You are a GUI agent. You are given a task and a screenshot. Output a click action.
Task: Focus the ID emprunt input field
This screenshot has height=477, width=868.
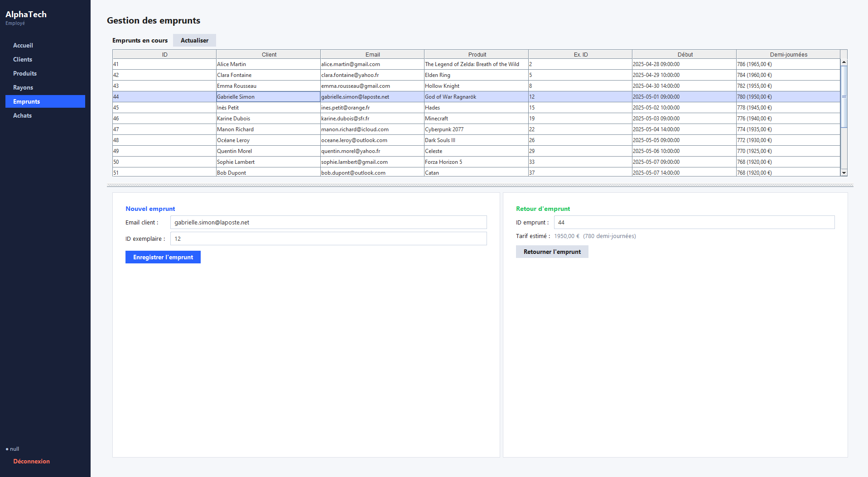coord(694,222)
